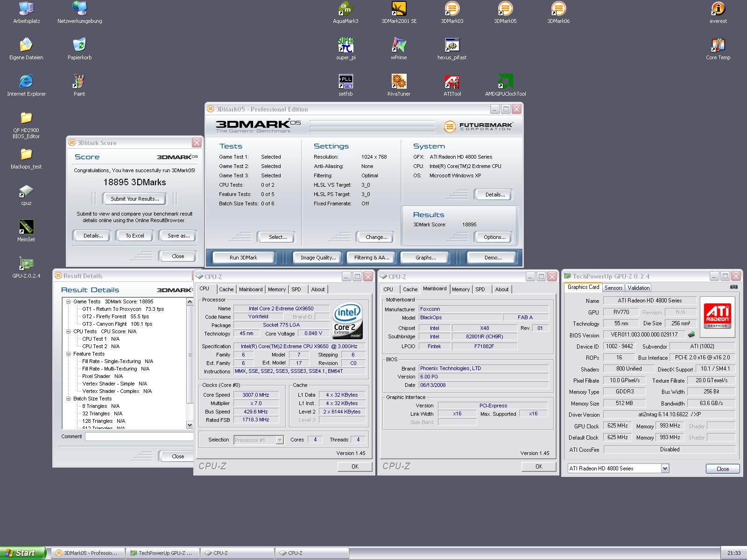The width and height of the screenshot is (747, 560).
Task: Click the Comment field in Result Details
Action: [139, 437]
